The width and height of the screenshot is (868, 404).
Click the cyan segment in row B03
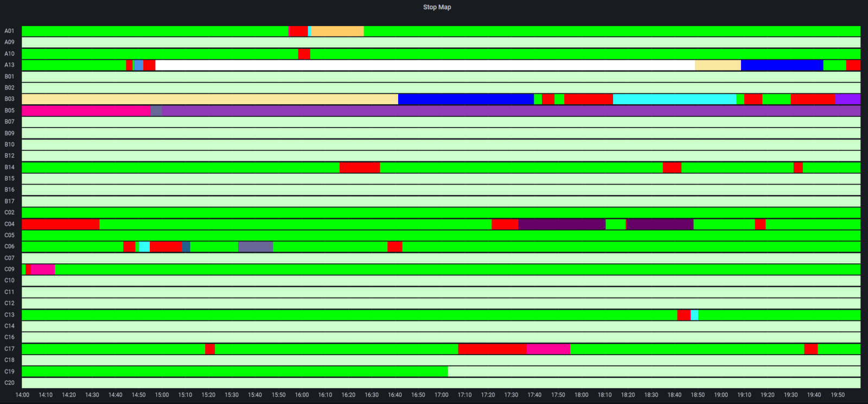674,99
